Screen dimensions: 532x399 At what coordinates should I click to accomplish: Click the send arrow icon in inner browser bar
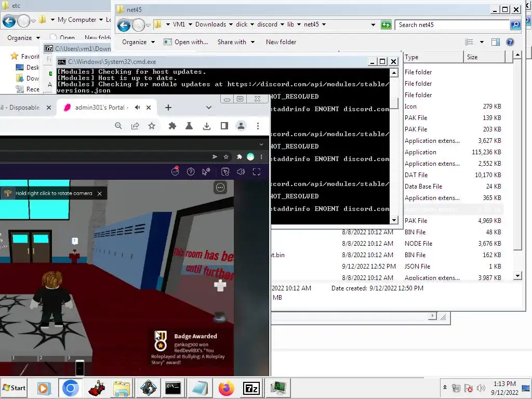coord(215,157)
